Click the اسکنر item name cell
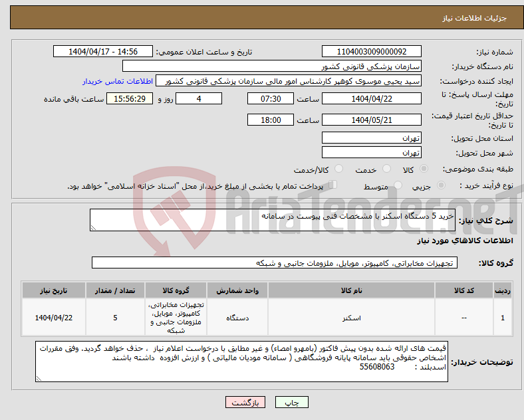Viewport: 524px width, 420px height. click(351, 318)
